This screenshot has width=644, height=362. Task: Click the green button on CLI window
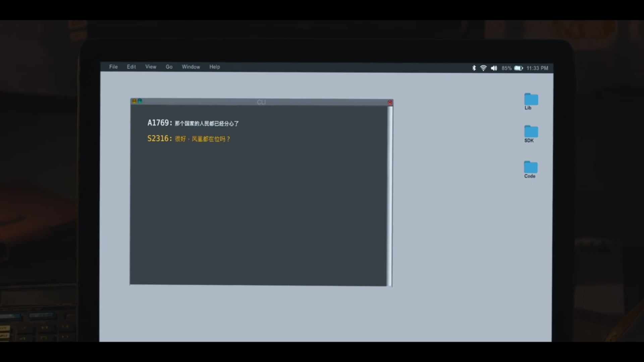(140, 101)
